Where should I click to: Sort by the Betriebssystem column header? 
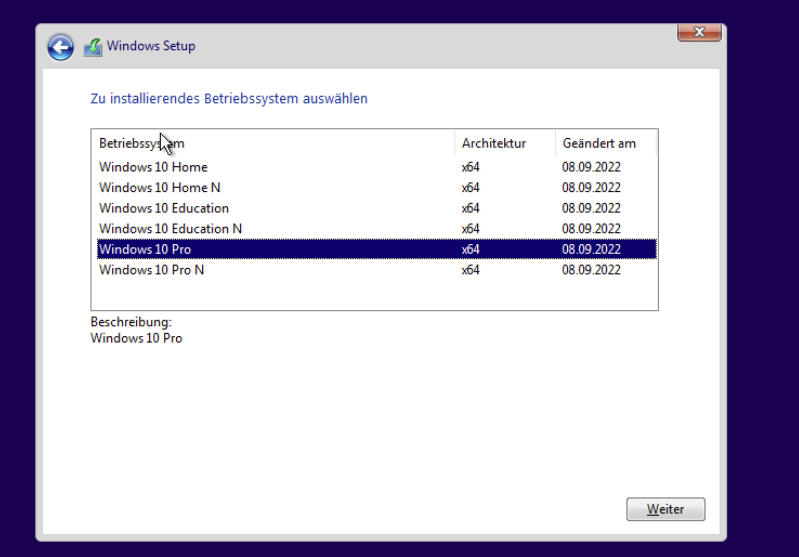click(273, 144)
